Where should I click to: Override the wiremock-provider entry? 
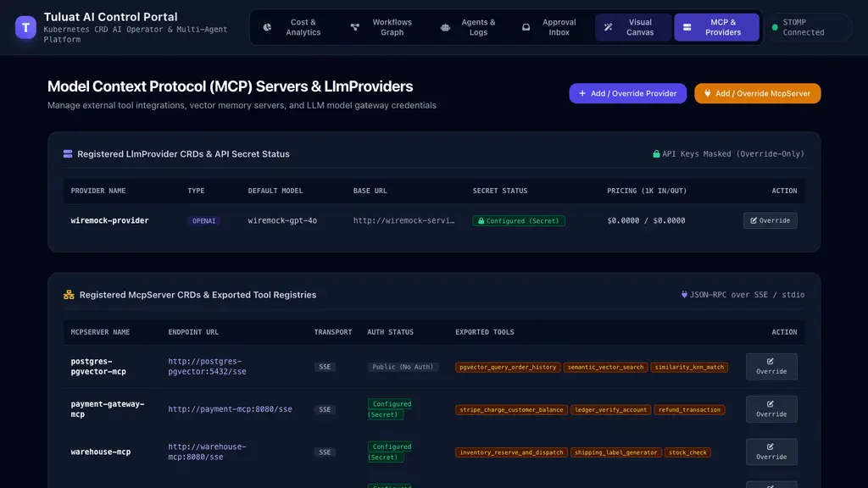(x=770, y=220)
